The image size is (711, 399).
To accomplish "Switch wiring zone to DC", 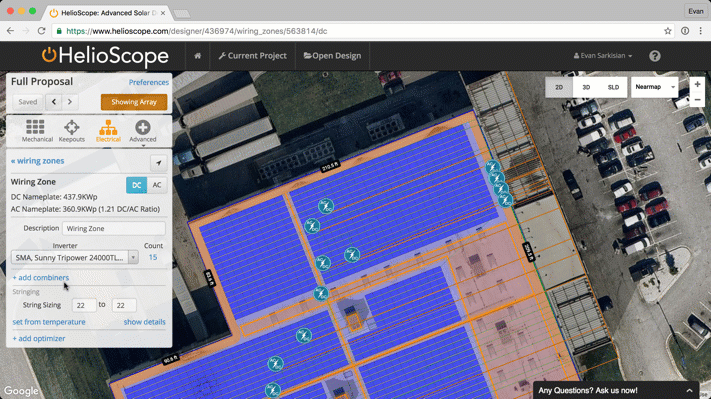I will point(136,185).
